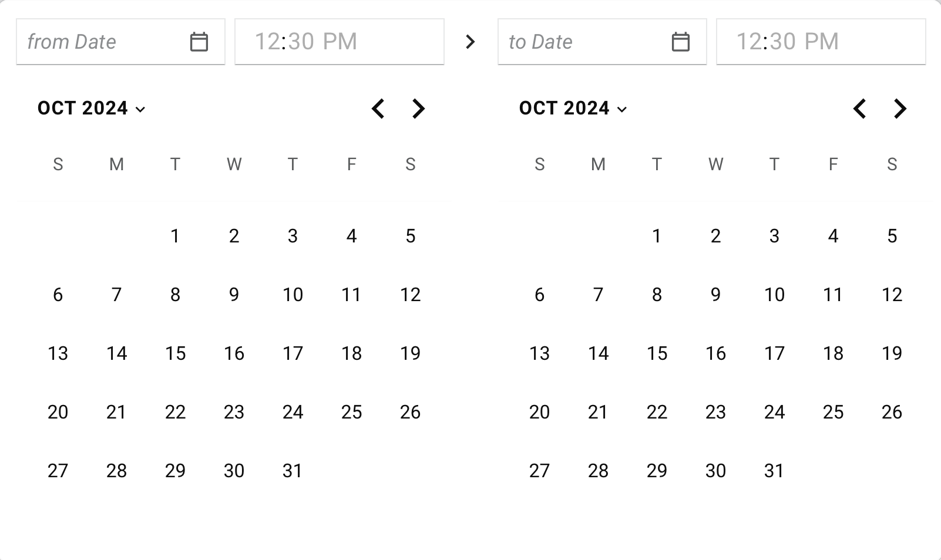This screenshot has height=560, width=941.
Task: Pick October 20 in right calendar
Action: tap(539, 412)
